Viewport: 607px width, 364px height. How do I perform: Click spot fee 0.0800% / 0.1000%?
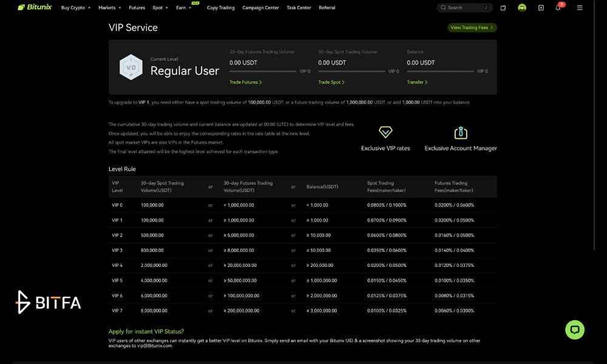coord(387,205)
